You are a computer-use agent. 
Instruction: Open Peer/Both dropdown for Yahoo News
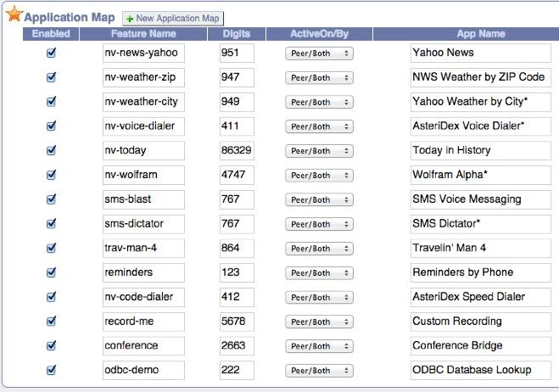pos(319,53)
